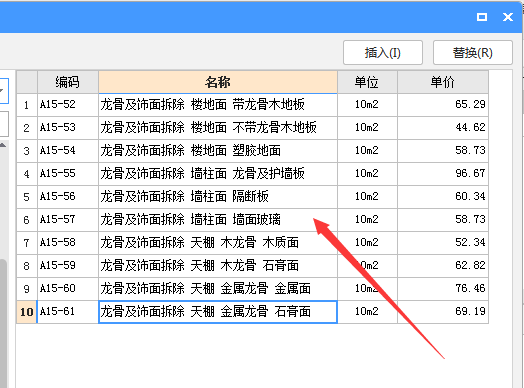Click the left panel scroll-up arrow
Image resolution: width=524 pixels, height=388 pixels.
pos(3,145)
